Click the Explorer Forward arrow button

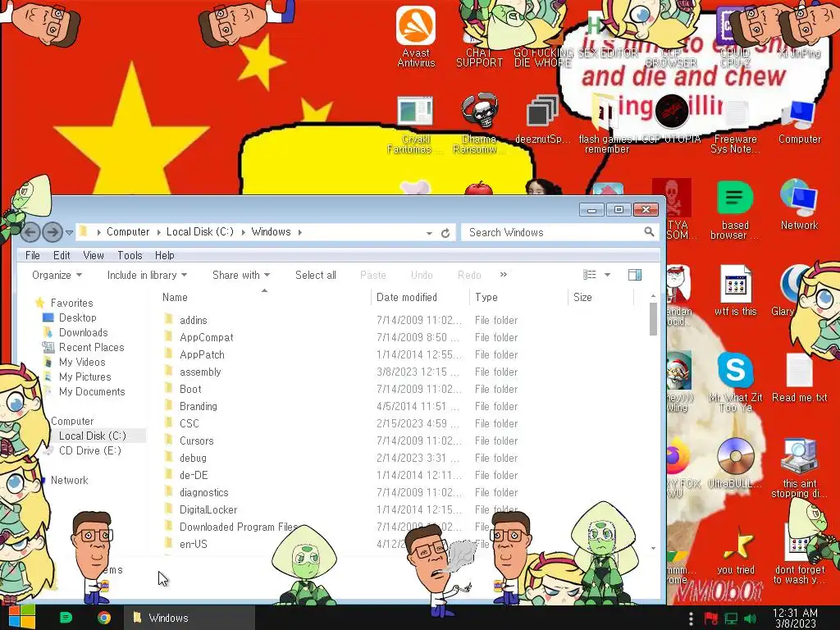(52, 232)
